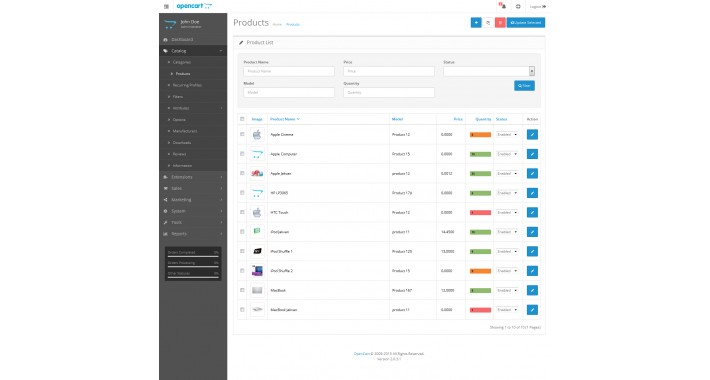The image size is (710, 380).
Task: Open HTC Touch status dropdown
Action: 507,212
